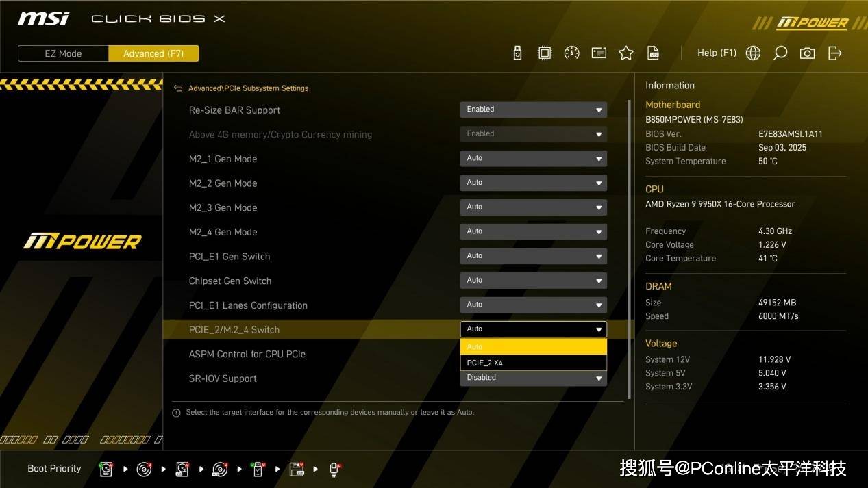Open the hardware monitor board icon
The height and width of the screenshot is (488, 868).
pos(599,53)
